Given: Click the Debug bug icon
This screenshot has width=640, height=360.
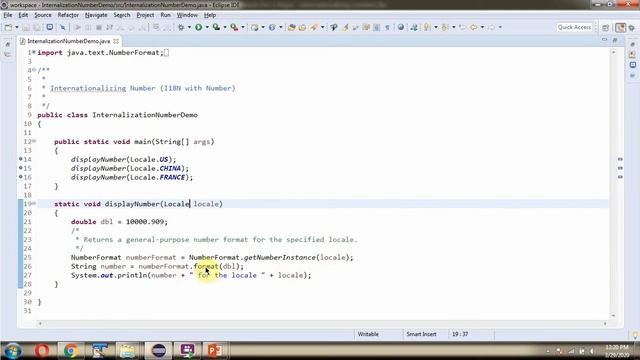Looking at the screenshot, I should pyautogui.click(x=181, y=27).
